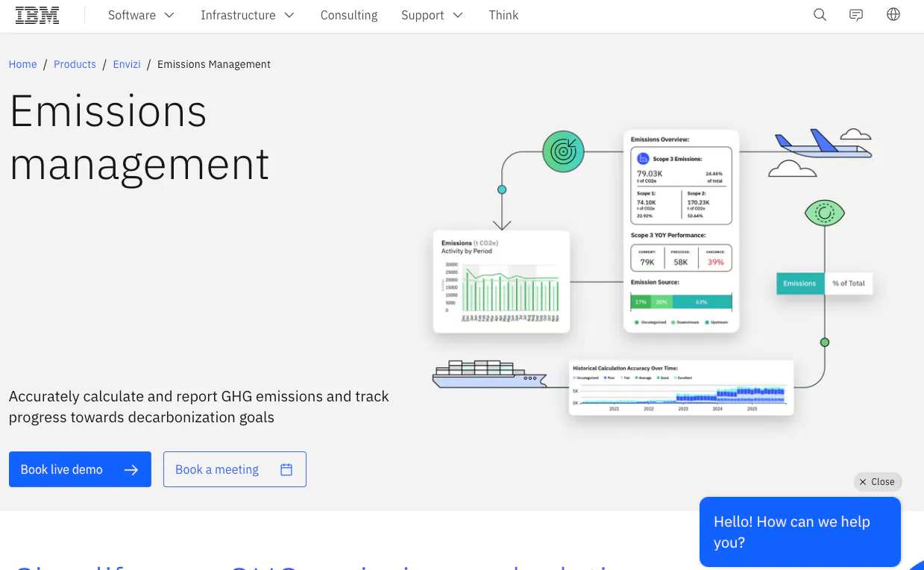This screenshot has width=924, height=570.
Task: Expand the Software menu
Action: click(141, 15)
